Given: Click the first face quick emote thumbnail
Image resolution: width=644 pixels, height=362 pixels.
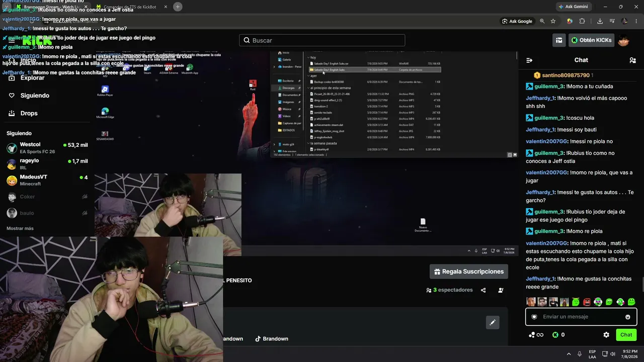Looking at the screenshot, I should coord(531,302).
